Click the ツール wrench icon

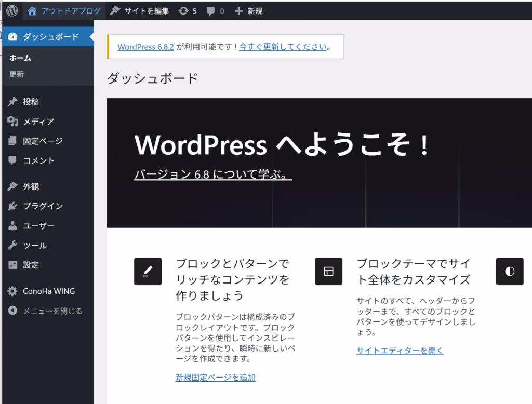click(13, 245)
